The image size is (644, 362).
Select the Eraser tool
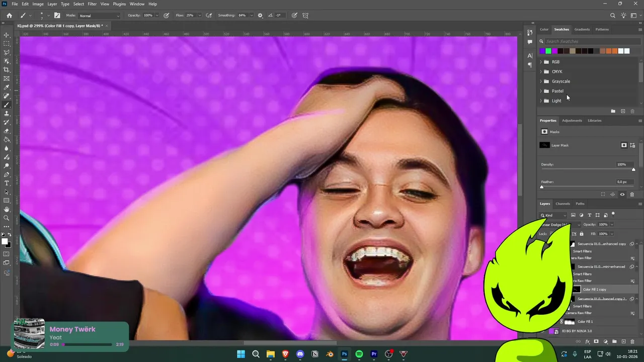coord(7,131)
